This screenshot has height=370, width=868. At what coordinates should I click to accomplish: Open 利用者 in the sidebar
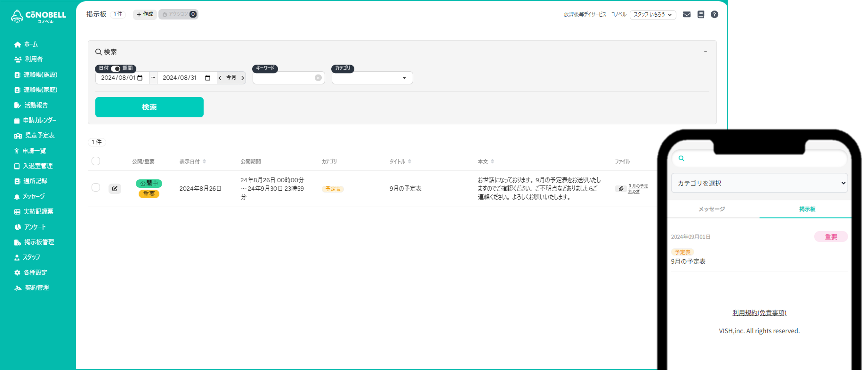pyautogui.click(x=29, y=59)
